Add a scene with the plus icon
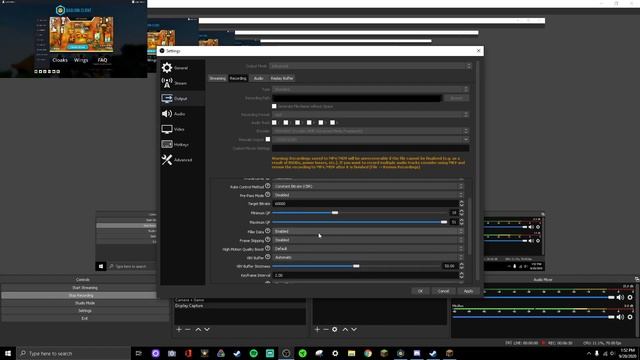 coord(179,329)
